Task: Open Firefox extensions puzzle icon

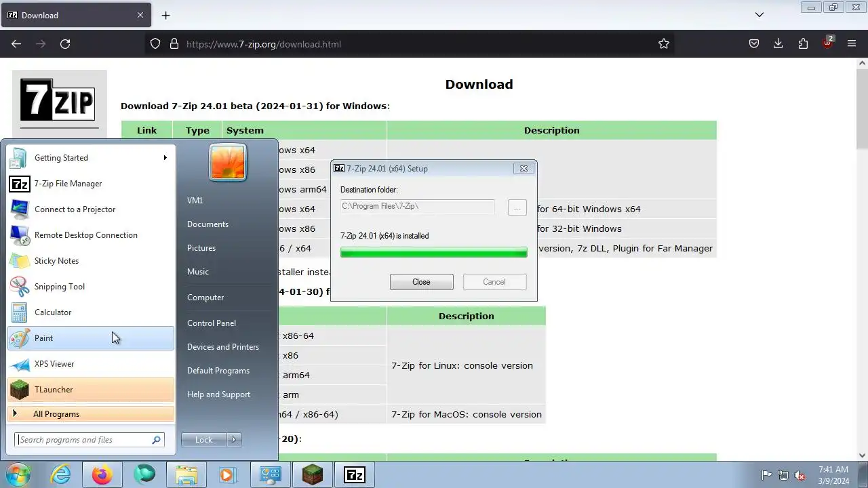Action: click(803, 44)
